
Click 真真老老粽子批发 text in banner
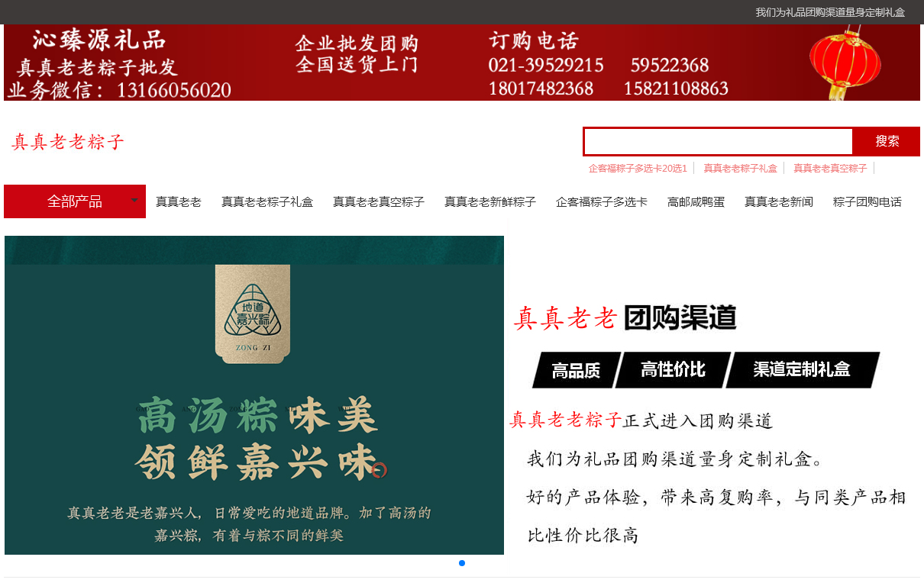coord(97,67)
